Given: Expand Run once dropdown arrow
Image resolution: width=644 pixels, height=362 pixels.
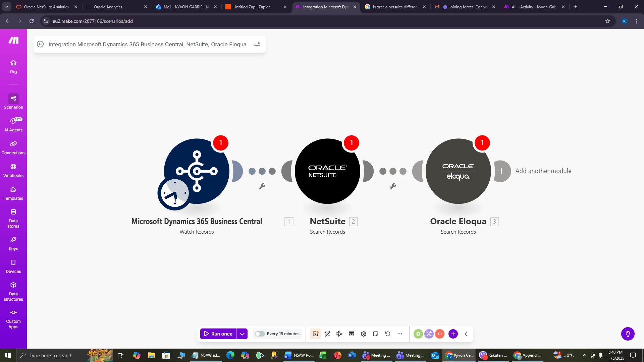Looking at the screenshot, I should (x=242, y=334).
